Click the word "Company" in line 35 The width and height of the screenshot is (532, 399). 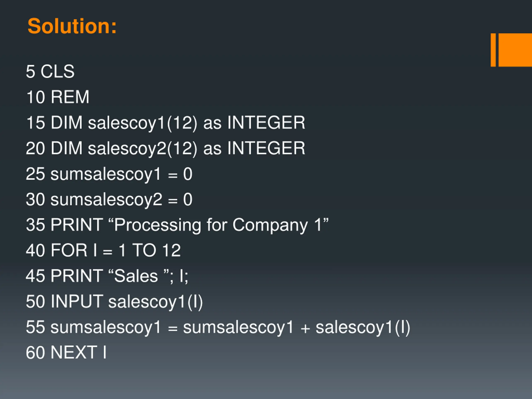click(x=270, y=226)
